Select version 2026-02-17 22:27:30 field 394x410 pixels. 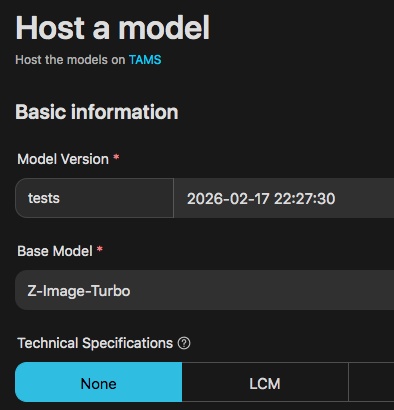284,198
